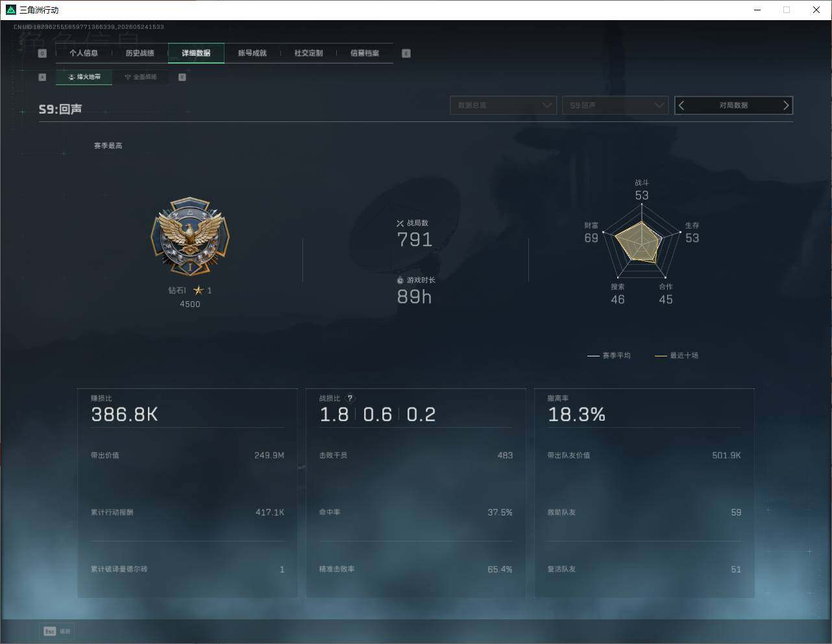
Task: Click the 命中率 row showing 37.5%
Action: pyautogui.click(x=416, y=512)
